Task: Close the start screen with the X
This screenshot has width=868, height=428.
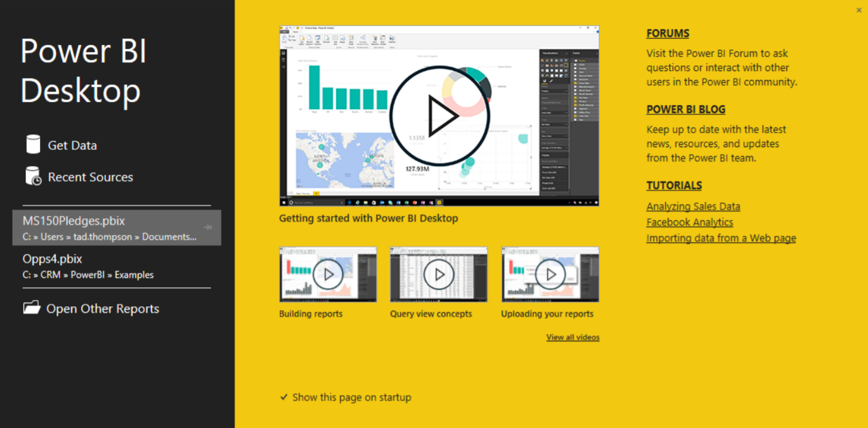Action: point(858,10)
